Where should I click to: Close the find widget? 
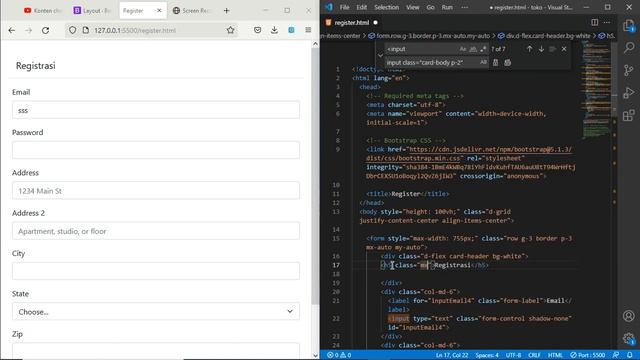[x=564, y=49]
